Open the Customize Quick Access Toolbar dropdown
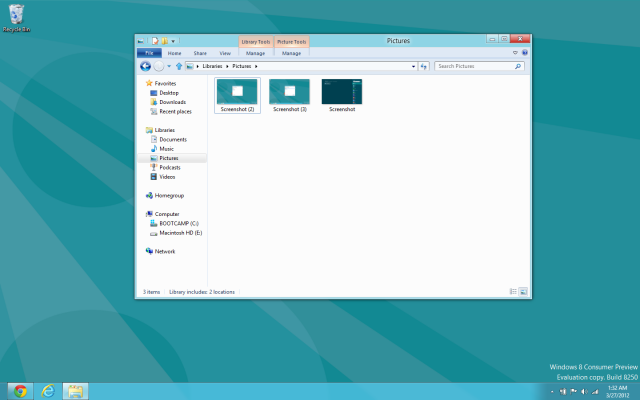 [173, 41]
